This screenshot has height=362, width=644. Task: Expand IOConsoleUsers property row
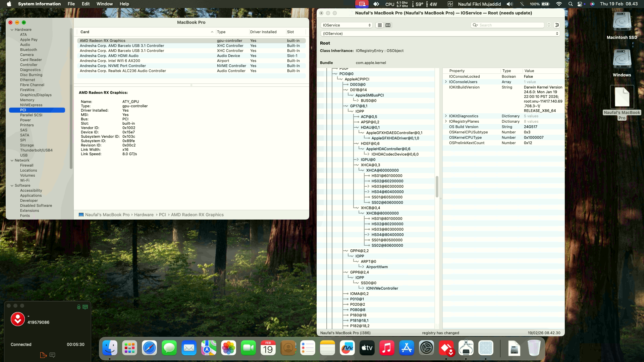click(x=446, y=82)
